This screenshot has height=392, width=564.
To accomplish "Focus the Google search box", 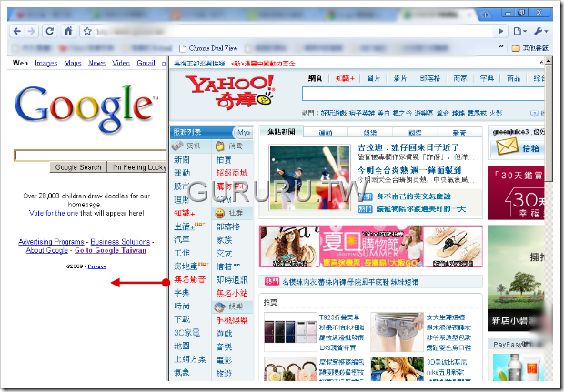I will coord(90,155).
